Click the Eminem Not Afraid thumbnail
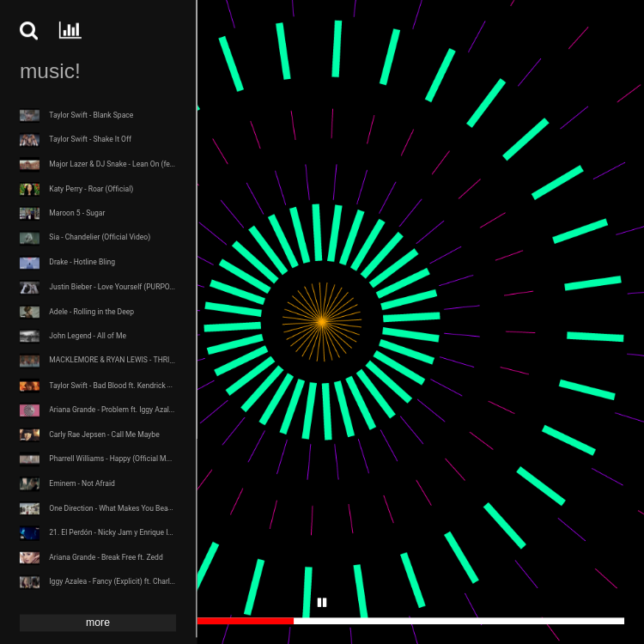Viewport: 644px width, 644px height. 29,483
